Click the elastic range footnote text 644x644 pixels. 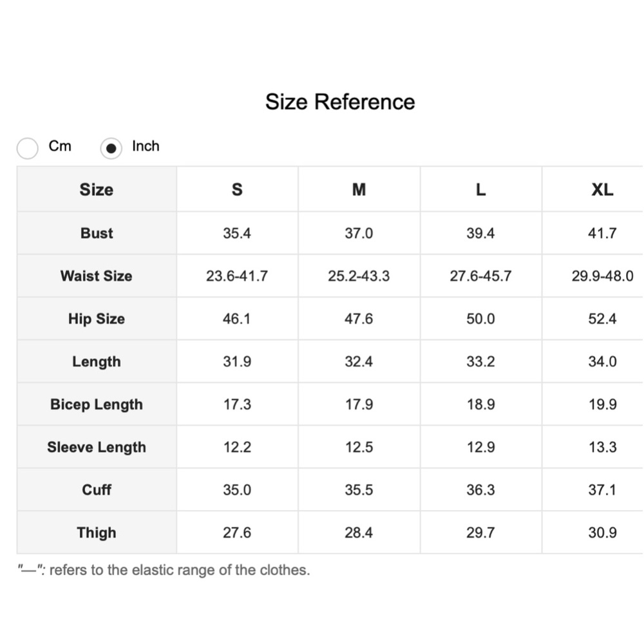[164, 570]
